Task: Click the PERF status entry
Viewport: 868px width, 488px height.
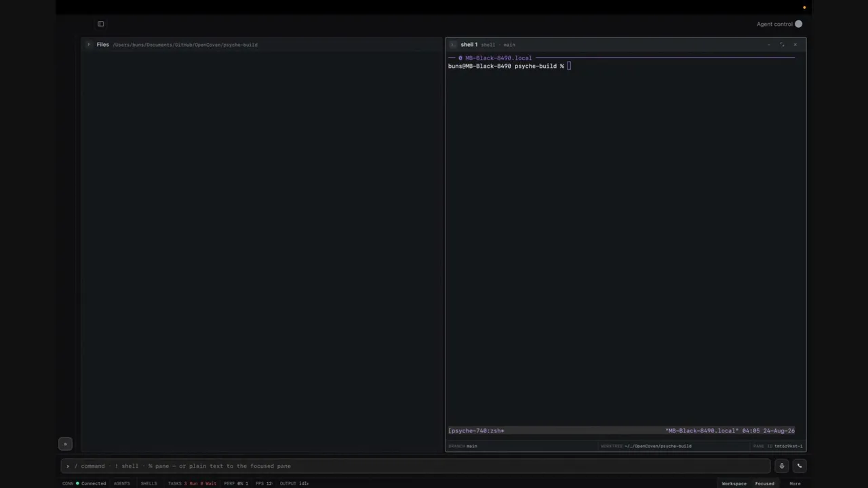Action: (x=236, y=483)
